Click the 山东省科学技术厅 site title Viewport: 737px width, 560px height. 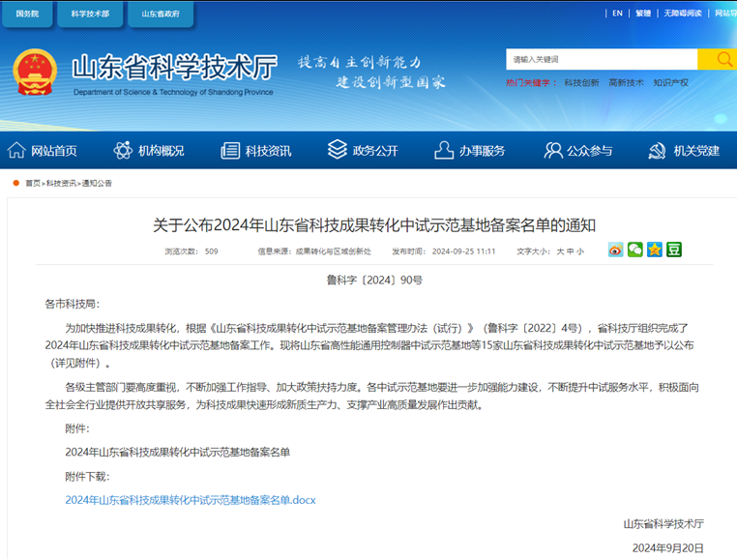click(x=174, y=68)
